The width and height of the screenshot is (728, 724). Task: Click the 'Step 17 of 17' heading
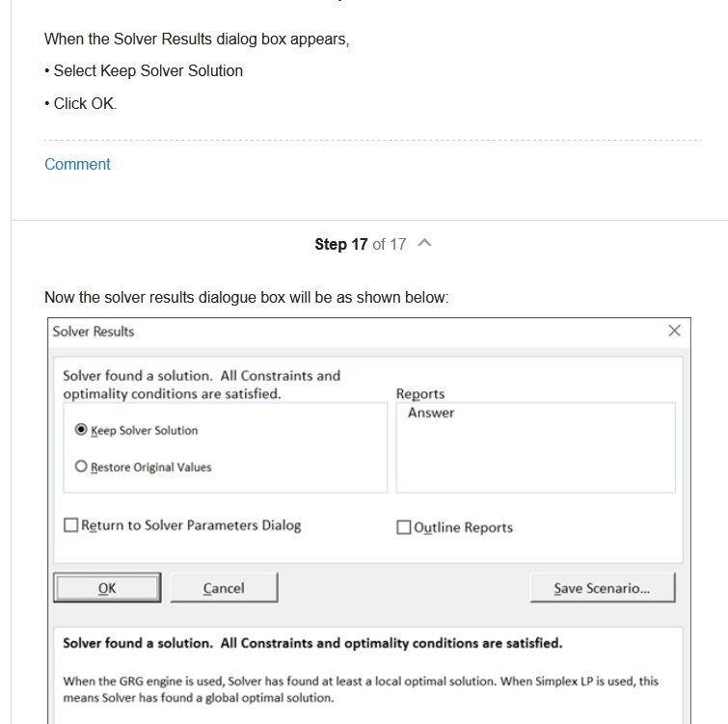coord(360,244)
